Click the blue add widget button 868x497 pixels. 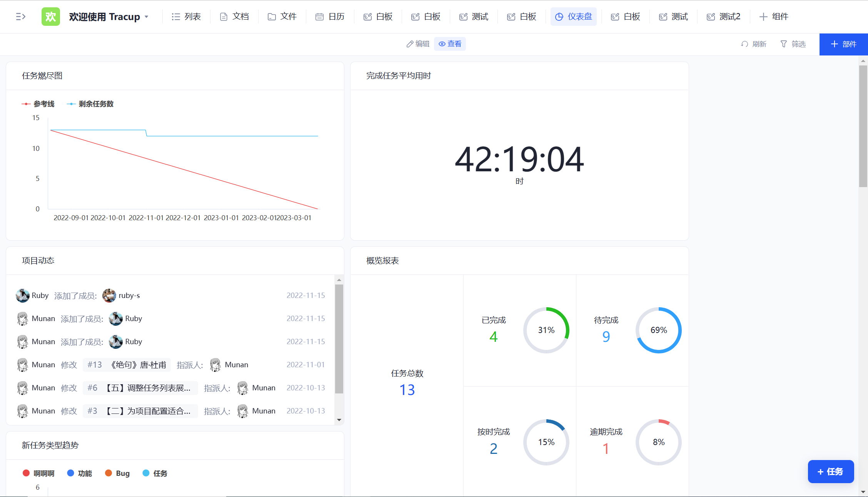(843, 44)
